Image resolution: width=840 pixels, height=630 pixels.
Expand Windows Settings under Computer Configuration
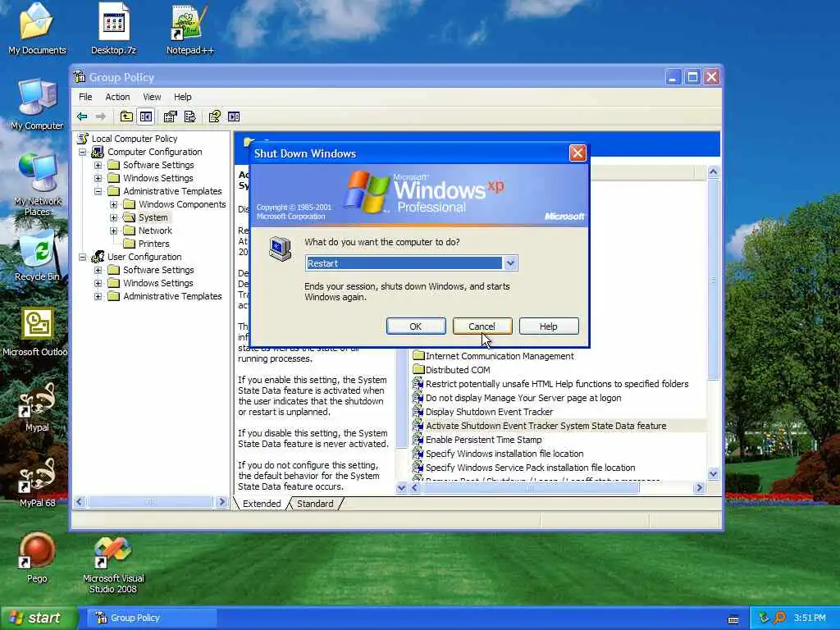[x=98, y=178]
